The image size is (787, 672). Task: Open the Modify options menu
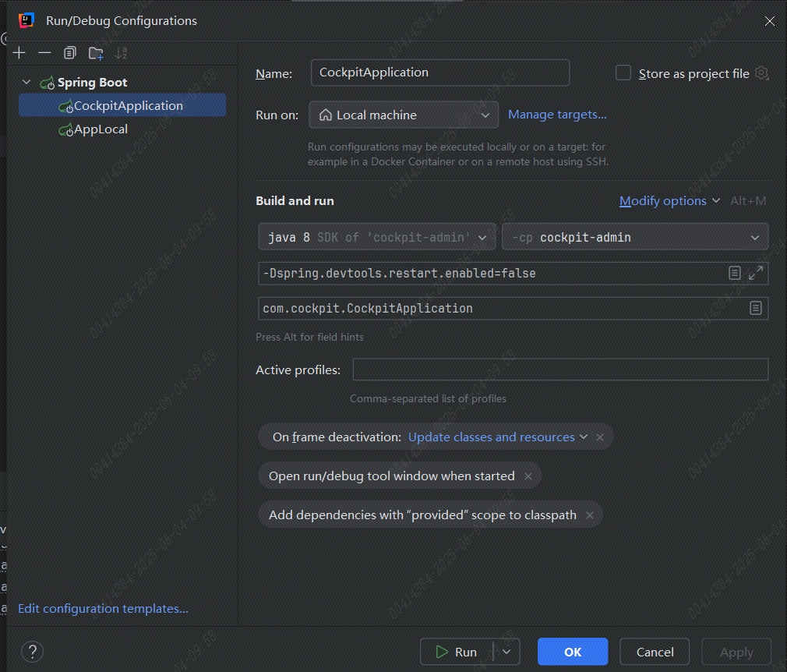pyautogui.click(x=669, y=200)
